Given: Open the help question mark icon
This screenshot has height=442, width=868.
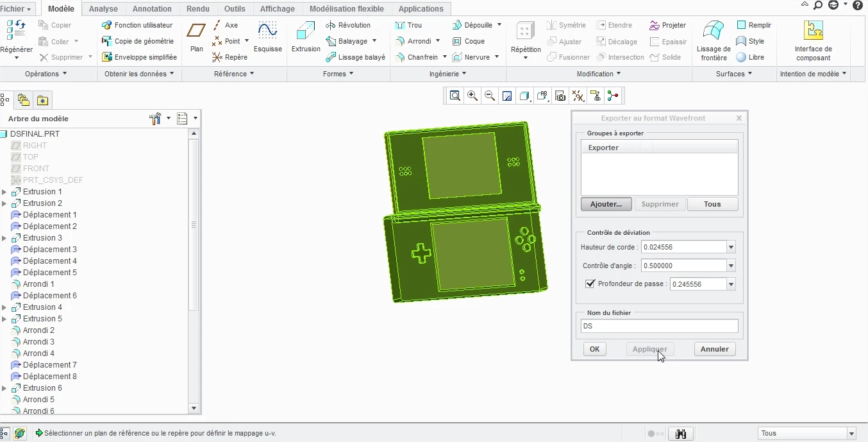Looking at the screenshot, I should tap(858, 5).
